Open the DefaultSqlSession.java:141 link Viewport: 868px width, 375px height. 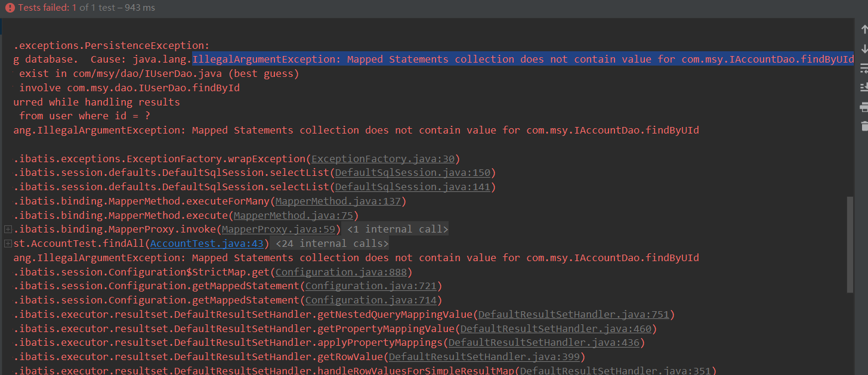[x=413, y=187]
